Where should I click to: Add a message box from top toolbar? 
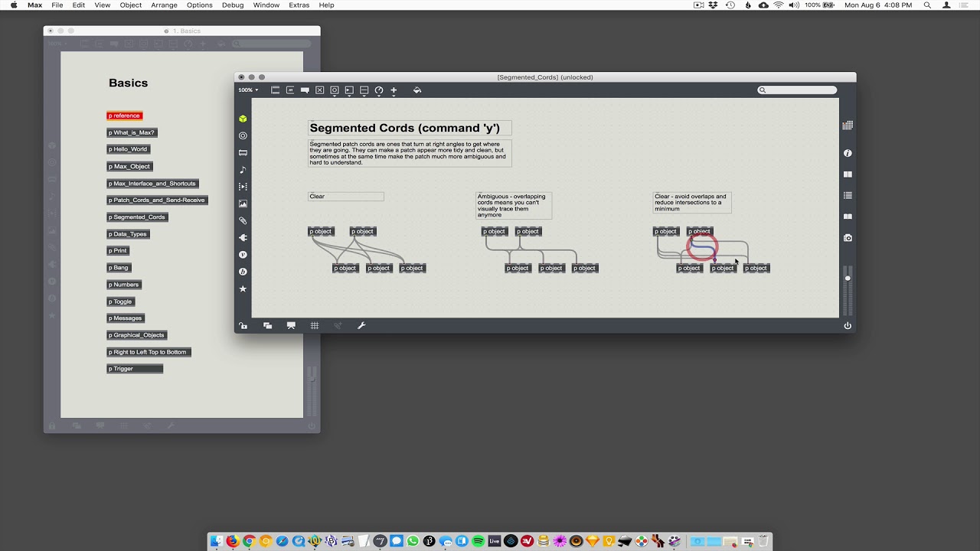290,90
